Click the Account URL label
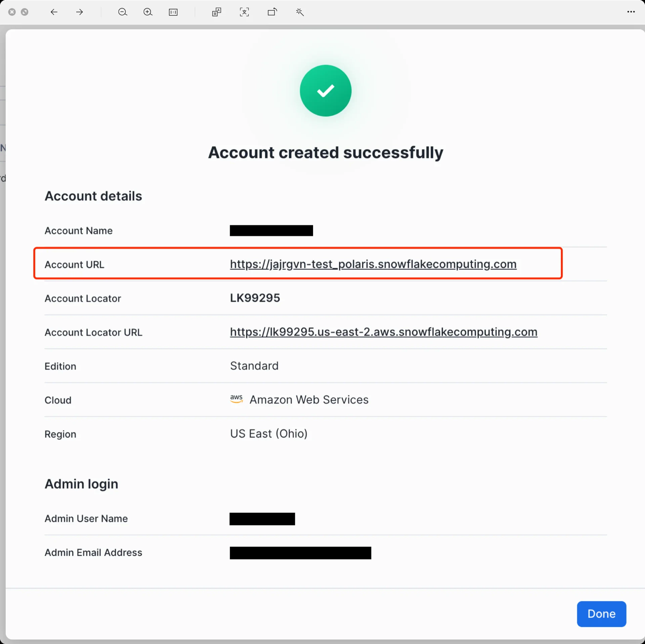Screen dimensions: 645x644 (x=75, y=265)
